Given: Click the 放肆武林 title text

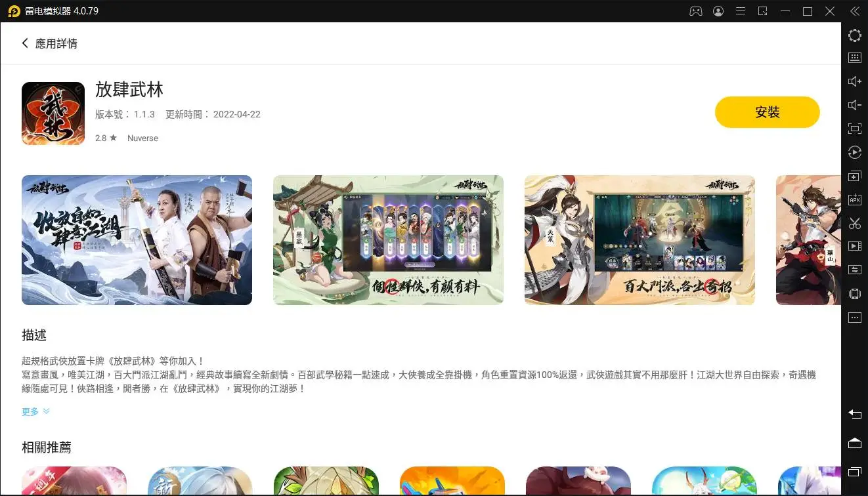Looking at the screenshot, I should (x=129, y=90).
